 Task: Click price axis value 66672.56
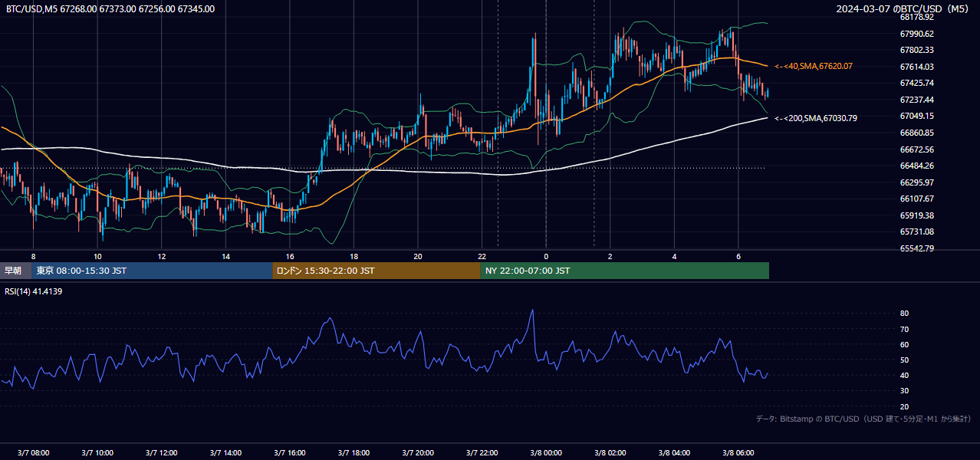coord(916,149)
